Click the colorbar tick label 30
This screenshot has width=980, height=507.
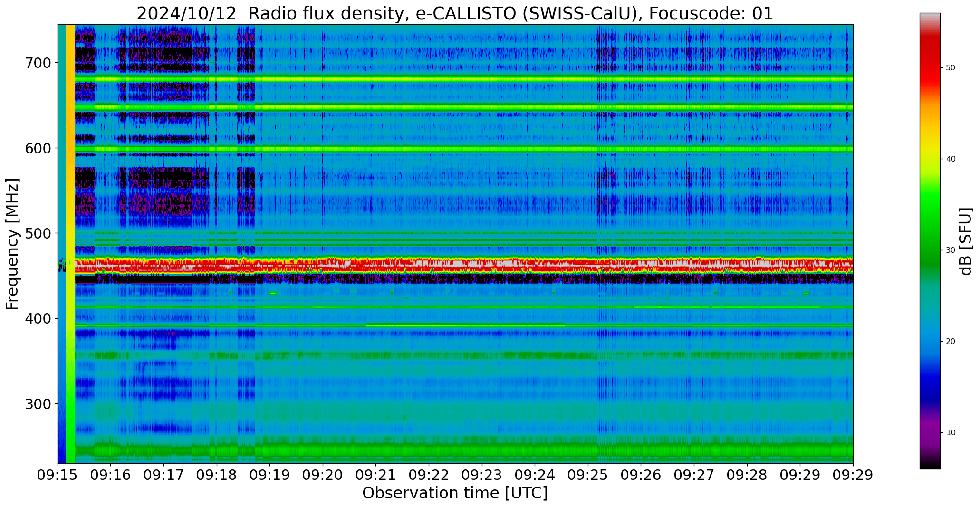pos(951,250)
